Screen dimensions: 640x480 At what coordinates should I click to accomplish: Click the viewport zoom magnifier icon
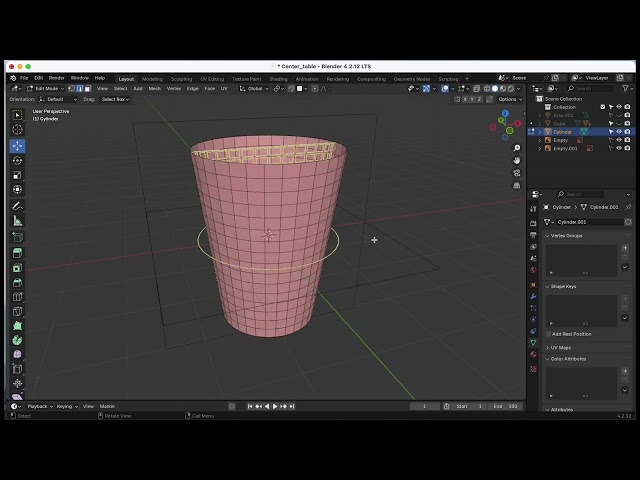coord(517,148)
